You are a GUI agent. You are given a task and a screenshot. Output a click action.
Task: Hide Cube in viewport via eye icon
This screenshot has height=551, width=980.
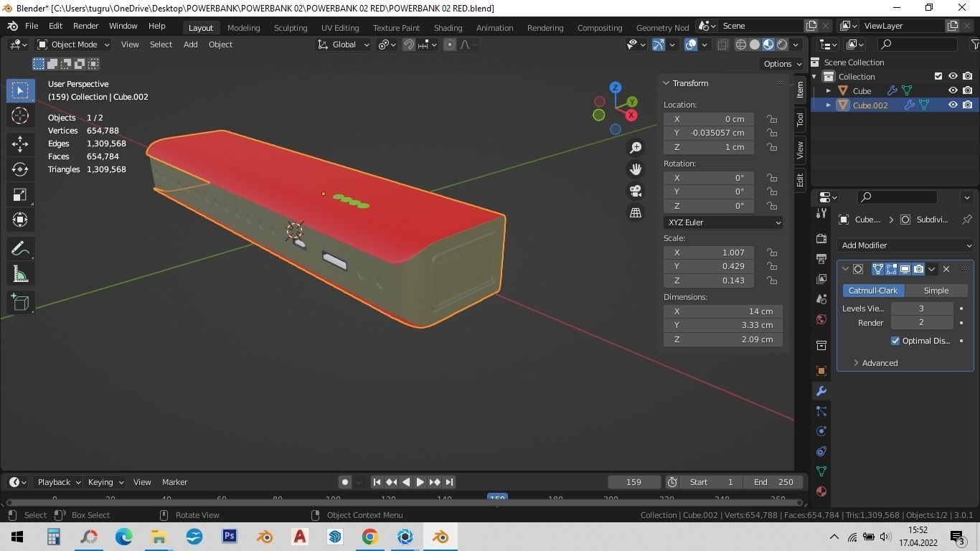click(x=953, y=91)
